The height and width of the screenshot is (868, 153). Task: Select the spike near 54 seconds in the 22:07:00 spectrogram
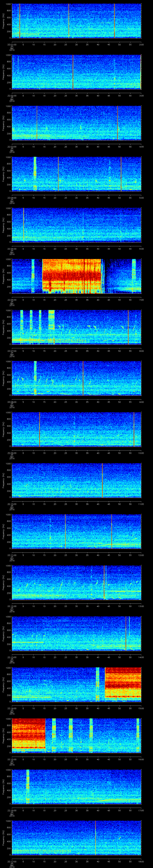click(x=128, y=327)
